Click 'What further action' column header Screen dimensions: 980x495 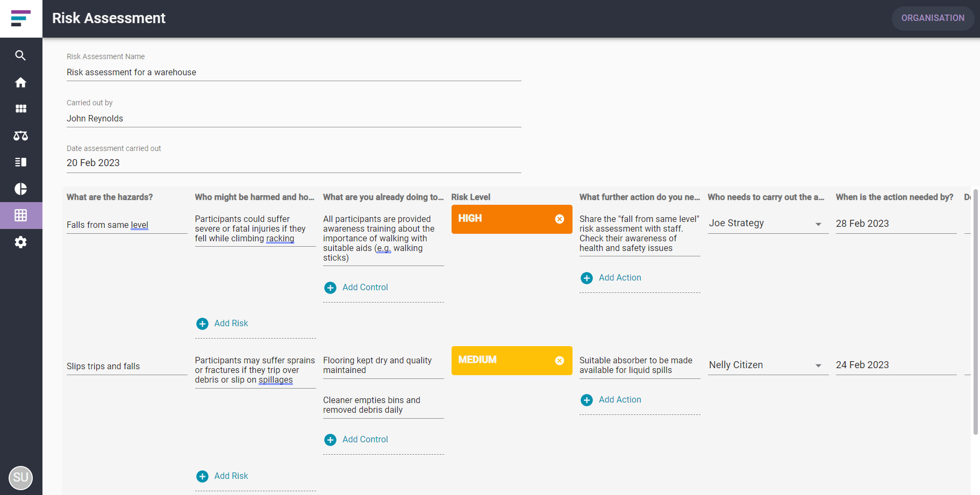click(640, 197)
